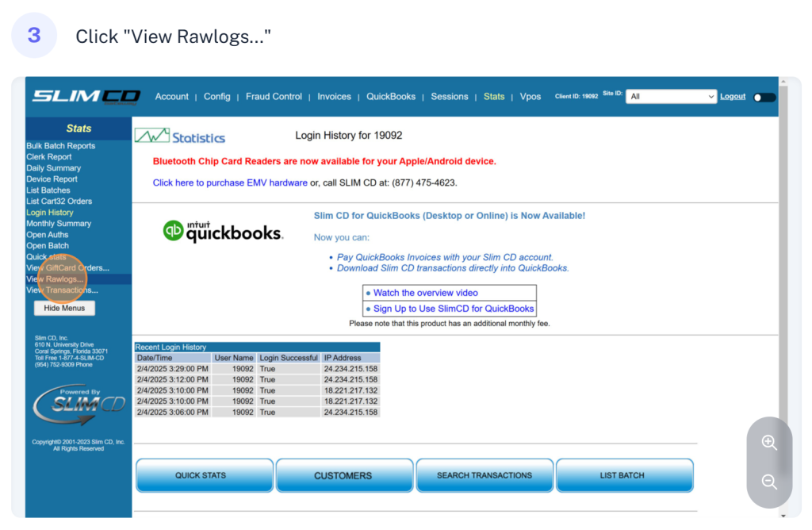Click the Powered By SLIM CD badge
The height and width of the screenshot is (530, 812).
(78, 405)
